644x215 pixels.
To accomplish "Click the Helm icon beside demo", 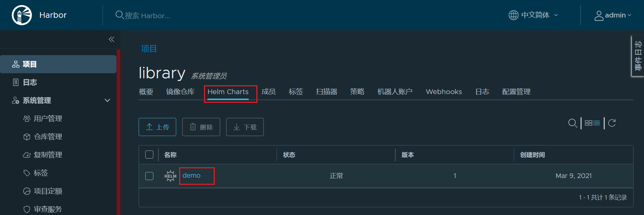I will (x=170, y=176).
